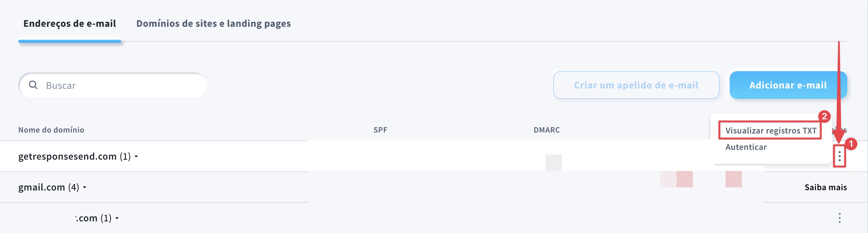This screenshot has width=868, height=233.
Task: Open the three-dot menu for getresponsesend.com
Action: coord(839,156)
